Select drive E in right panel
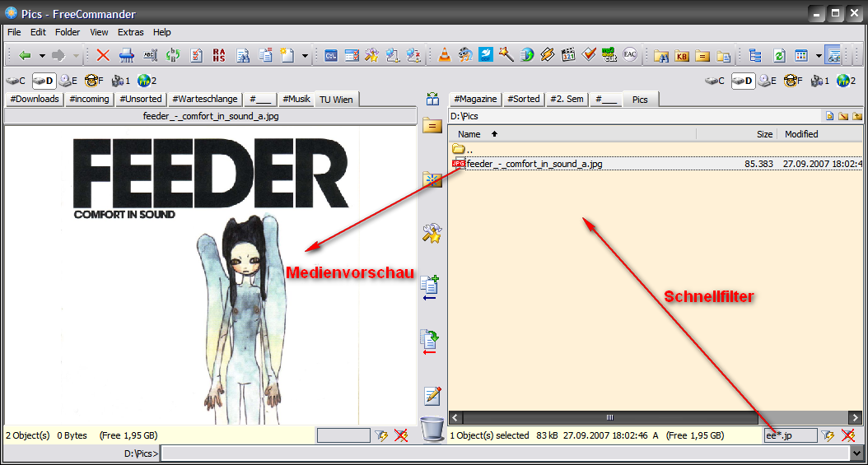This screenshot has height=465, width=868. click(x=768, y=81)
